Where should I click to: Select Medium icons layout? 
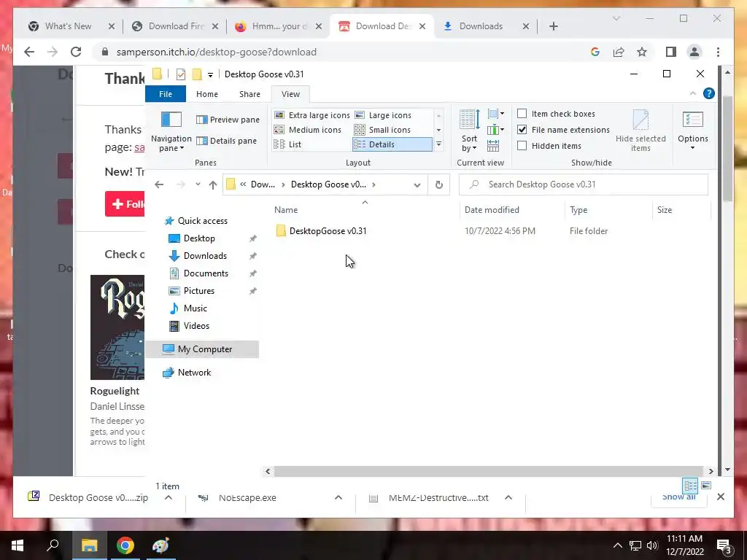click(308, 130)
